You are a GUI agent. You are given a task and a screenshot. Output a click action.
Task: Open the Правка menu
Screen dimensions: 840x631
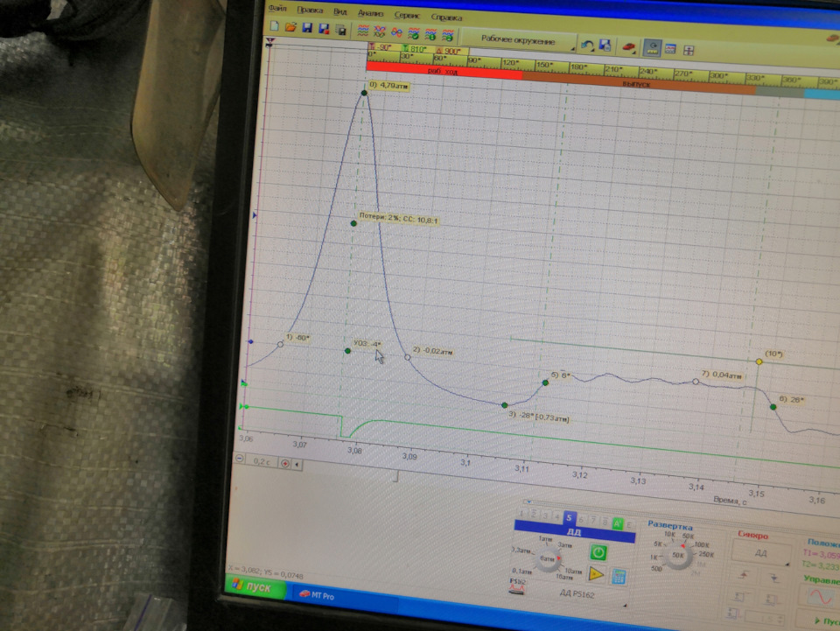click(x=310, y=10)
